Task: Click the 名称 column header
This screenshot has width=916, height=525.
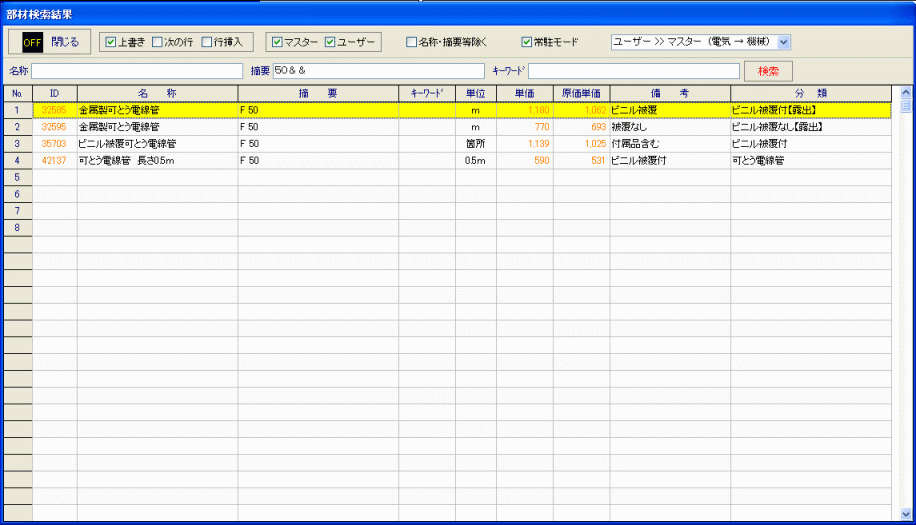Action: click(158, 93)
